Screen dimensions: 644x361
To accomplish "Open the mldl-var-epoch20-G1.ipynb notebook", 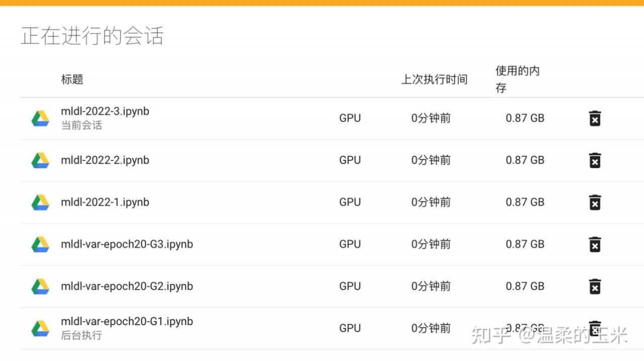I will pyautogui.click(x=127, y=321).
